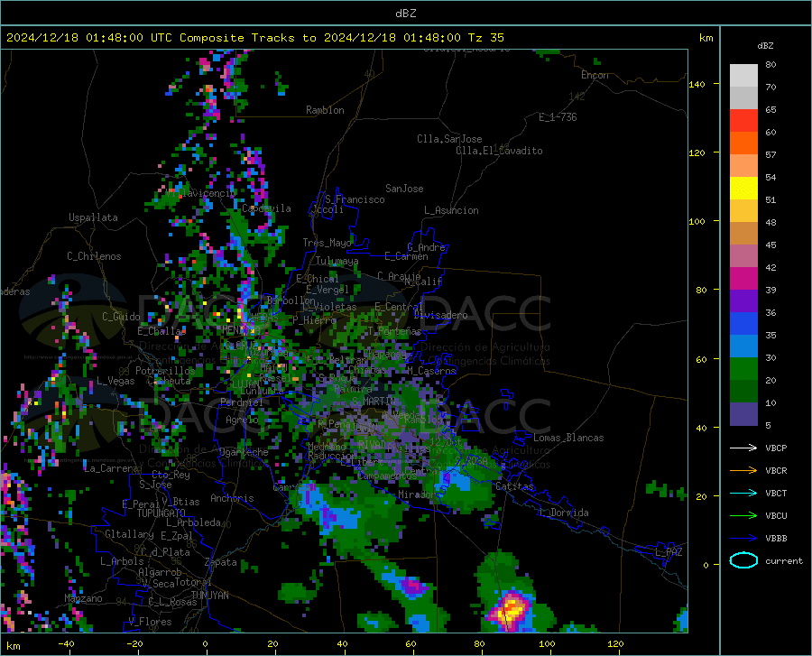This screenshot has height=656, width=812.
Task: Click the green VBCU arrow in legend
Action: point(743,516)
